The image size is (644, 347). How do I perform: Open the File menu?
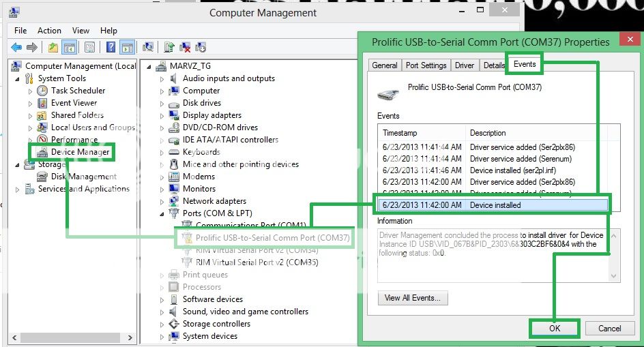pyautogui.click(x=20, y=31)
